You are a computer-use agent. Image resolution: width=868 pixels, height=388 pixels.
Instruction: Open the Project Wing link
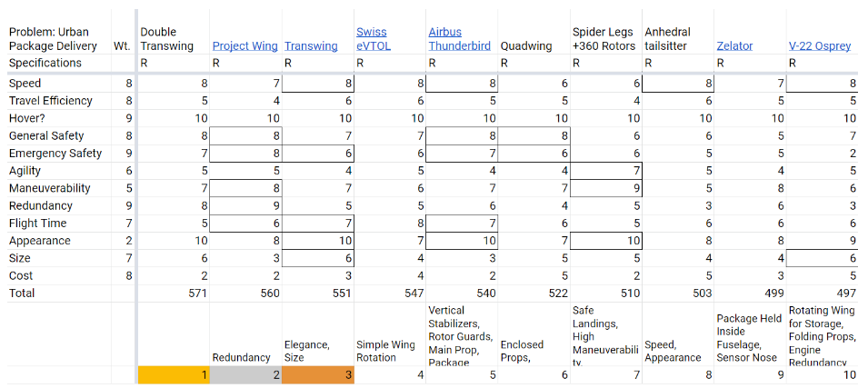click(245, 46)
